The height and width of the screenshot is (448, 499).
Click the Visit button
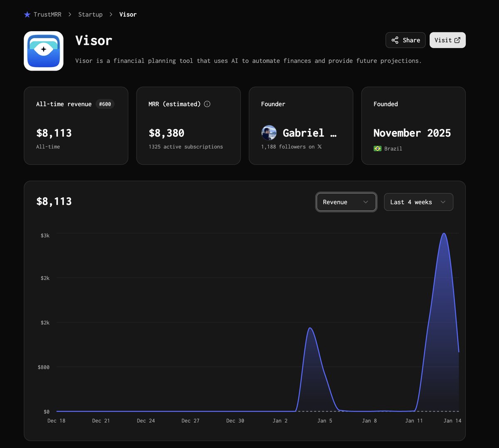[447, 40]
